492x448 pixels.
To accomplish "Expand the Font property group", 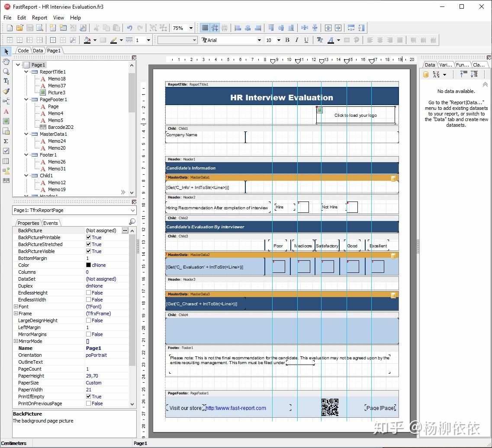I will [x=16, y=307].
